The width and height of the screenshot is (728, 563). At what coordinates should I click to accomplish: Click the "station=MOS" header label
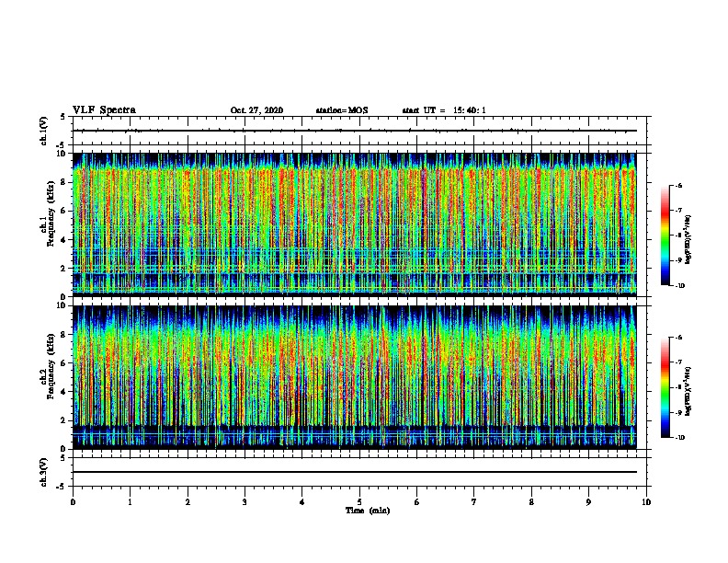click(342, 110)
